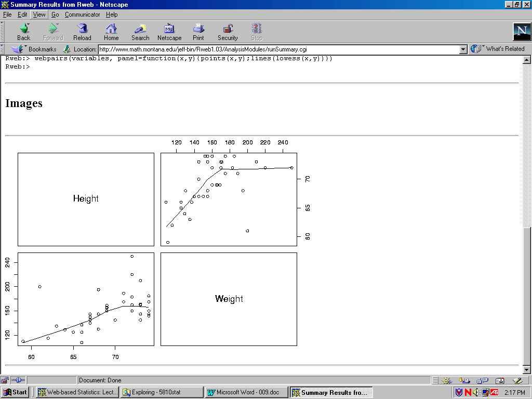Reload the current page
The width and height of the screenshot is (532, 399).
pos(82,32)
